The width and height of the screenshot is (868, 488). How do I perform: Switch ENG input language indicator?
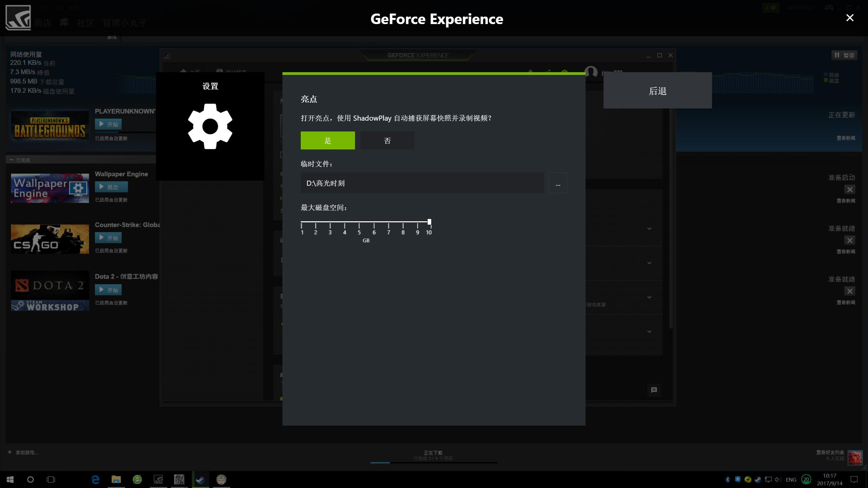791,480
